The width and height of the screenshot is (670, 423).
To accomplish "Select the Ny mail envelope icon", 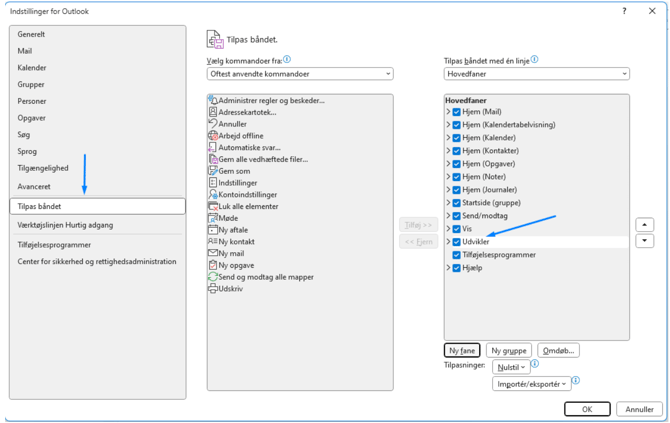I will click(213, 254).
